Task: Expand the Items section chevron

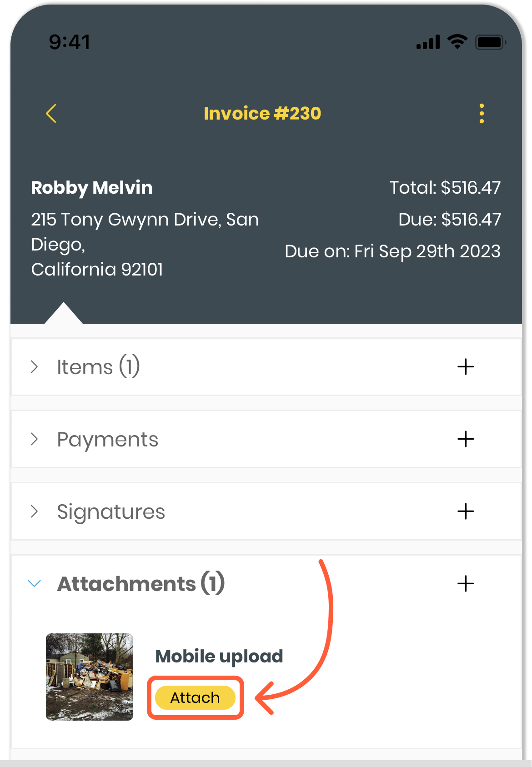Action: 34,367
